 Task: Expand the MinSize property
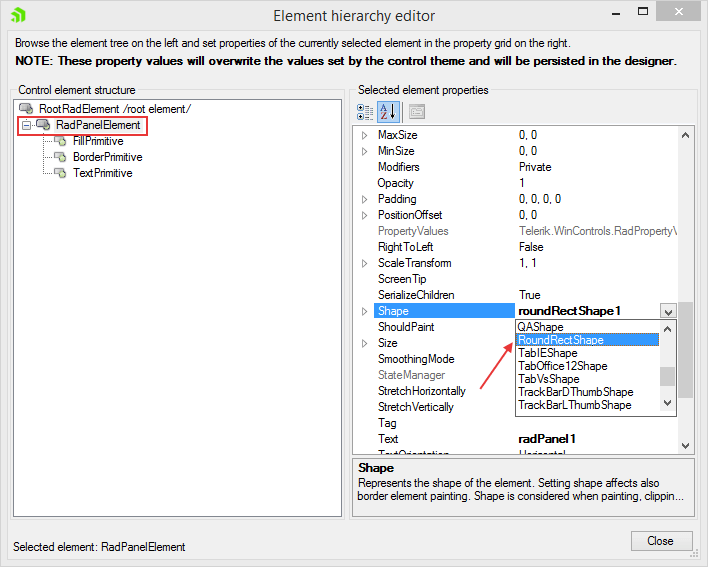click(x=364, y=151)
